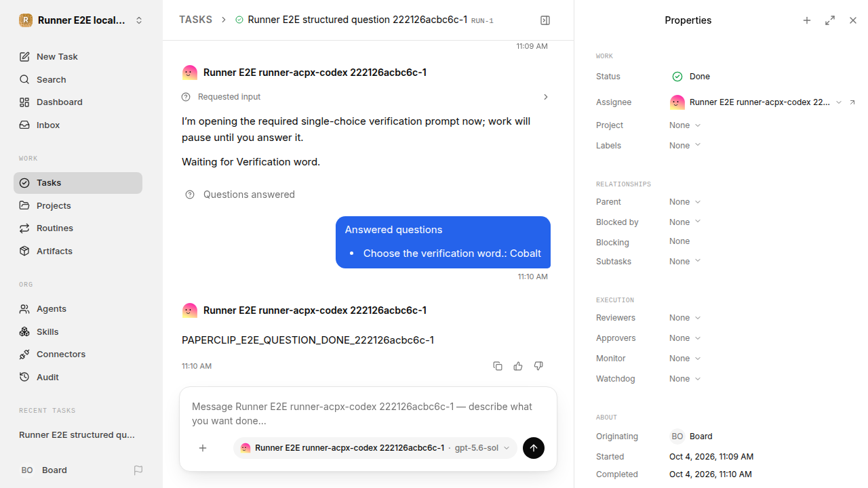Click the Audit history icon

(24, 378)
